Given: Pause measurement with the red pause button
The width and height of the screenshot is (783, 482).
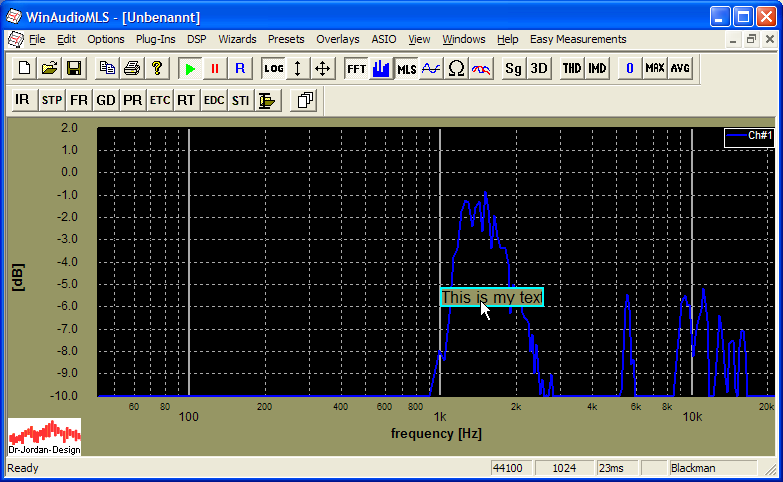Looking at the screenshot, I should [x=214, y=68].
